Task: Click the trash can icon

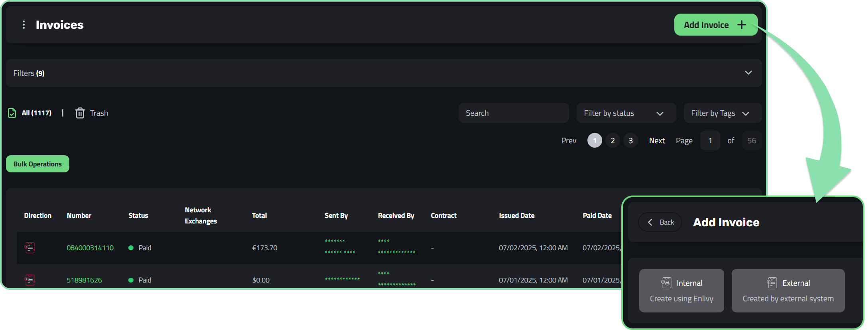Action: pos(80,113)
